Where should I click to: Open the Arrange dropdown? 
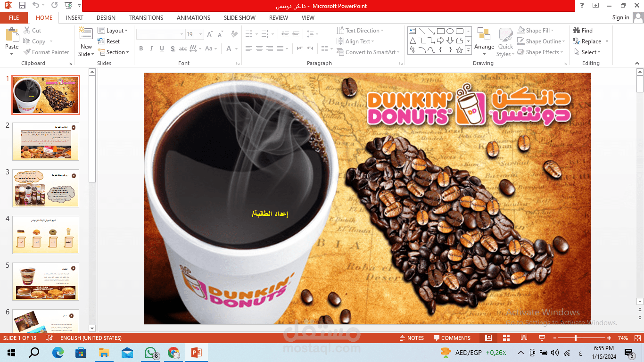484,41
